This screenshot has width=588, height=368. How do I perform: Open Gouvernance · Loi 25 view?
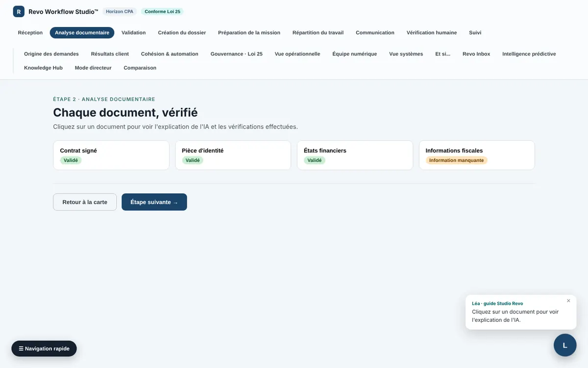237,54
